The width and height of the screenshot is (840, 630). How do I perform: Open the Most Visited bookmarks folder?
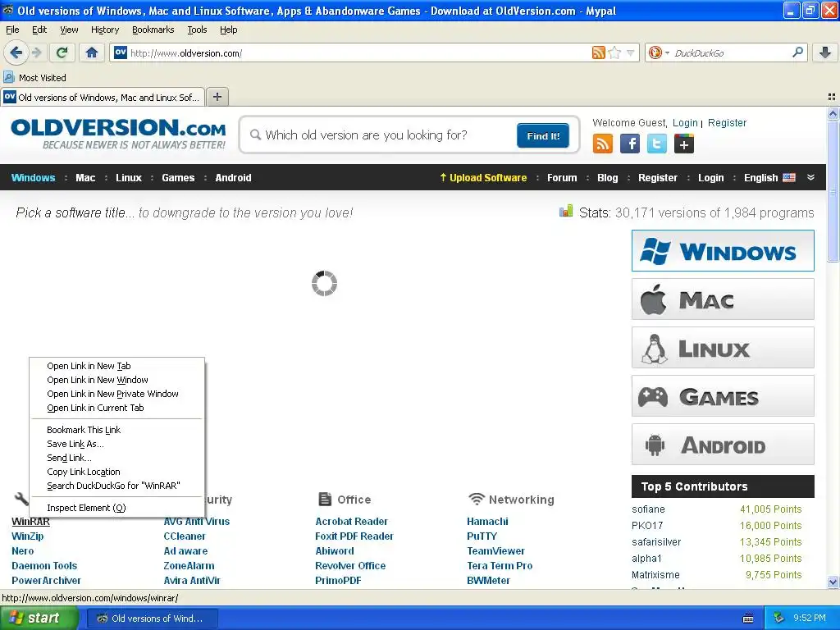coord(34,78)
